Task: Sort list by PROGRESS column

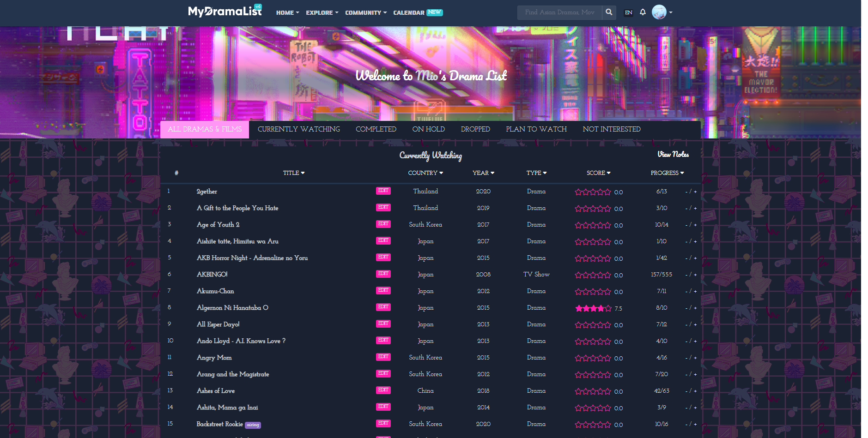Action: click(x=667, y=173)
